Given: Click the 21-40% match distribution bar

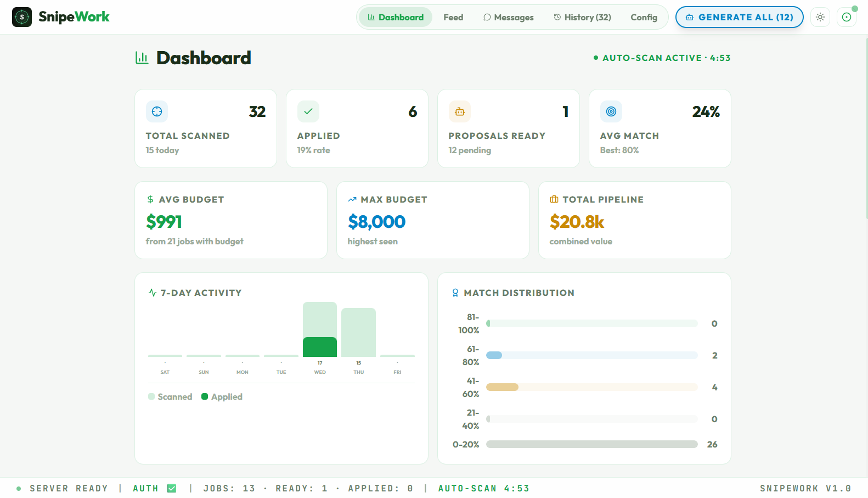Looking at the screenshot, I should pos(592,419).
